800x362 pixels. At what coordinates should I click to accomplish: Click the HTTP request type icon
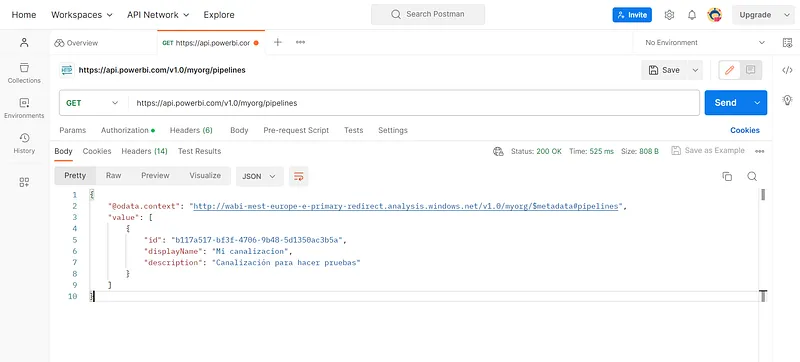pos(67,70)
